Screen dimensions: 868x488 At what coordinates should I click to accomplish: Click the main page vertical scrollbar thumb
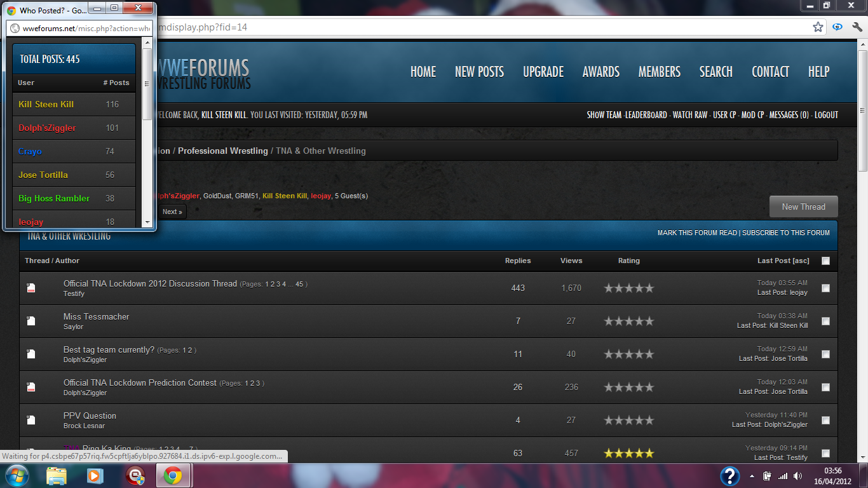click(x=862, y=111)
